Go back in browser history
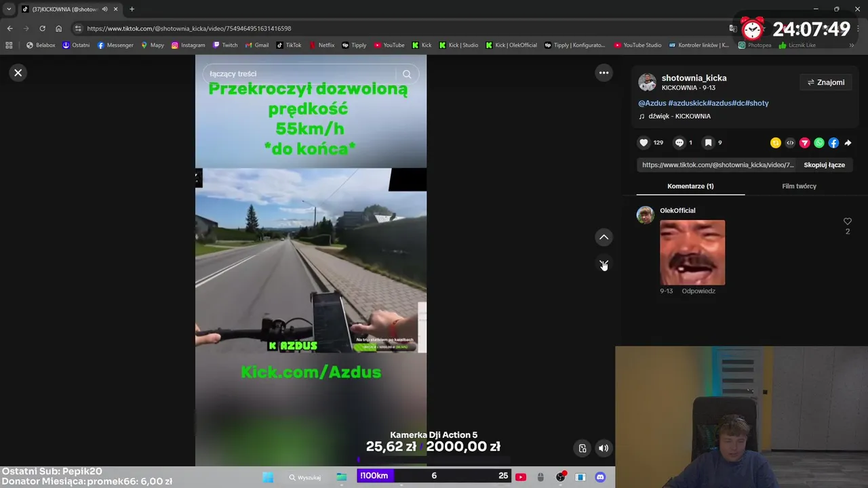 click(x=9, y=28)
